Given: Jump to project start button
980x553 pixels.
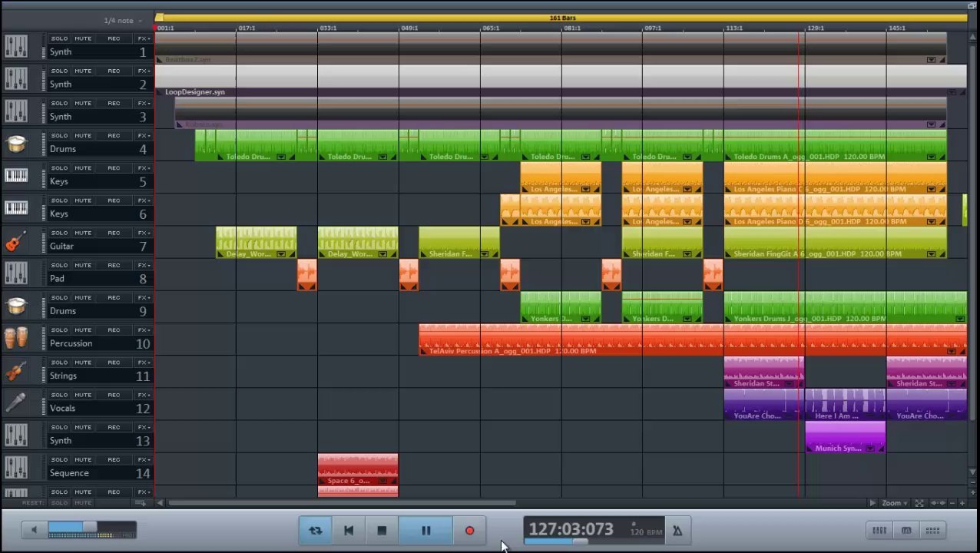Looking at the screenshot, I should coord(349,530).
